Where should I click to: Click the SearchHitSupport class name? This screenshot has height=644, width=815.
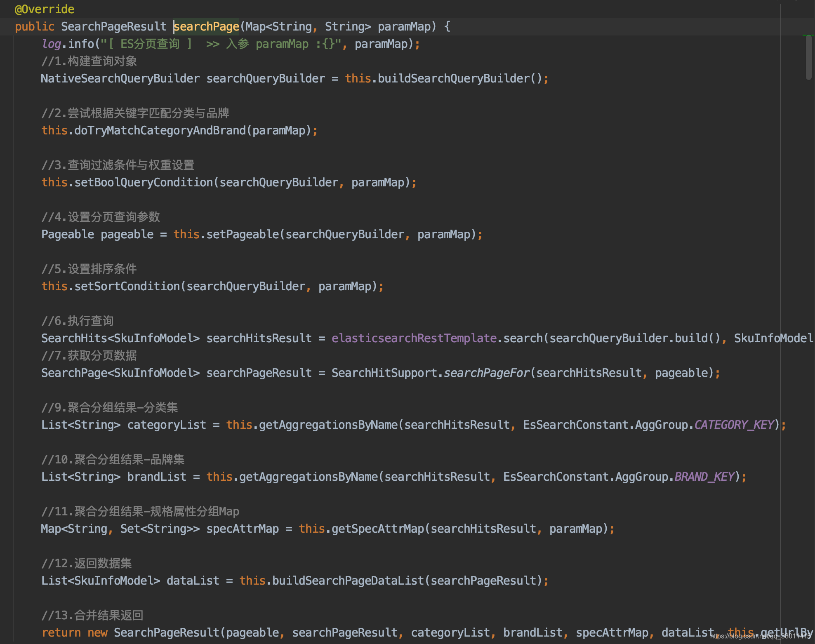[x=384, y=373]
